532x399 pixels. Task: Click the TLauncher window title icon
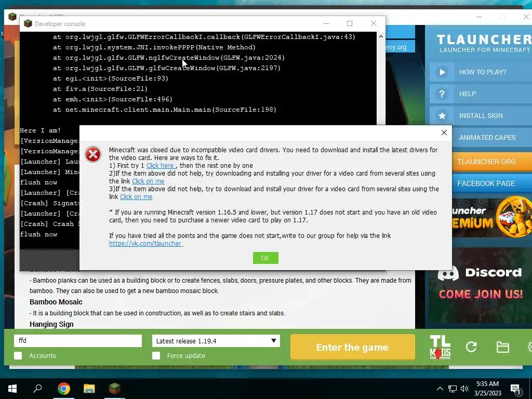click(12, 16)
